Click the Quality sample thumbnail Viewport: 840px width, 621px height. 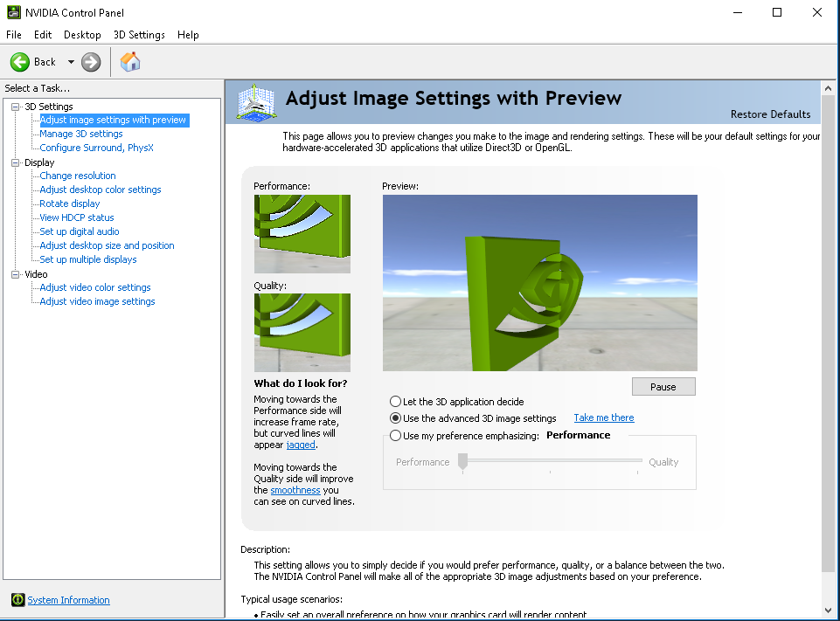(x=302, y=333)
